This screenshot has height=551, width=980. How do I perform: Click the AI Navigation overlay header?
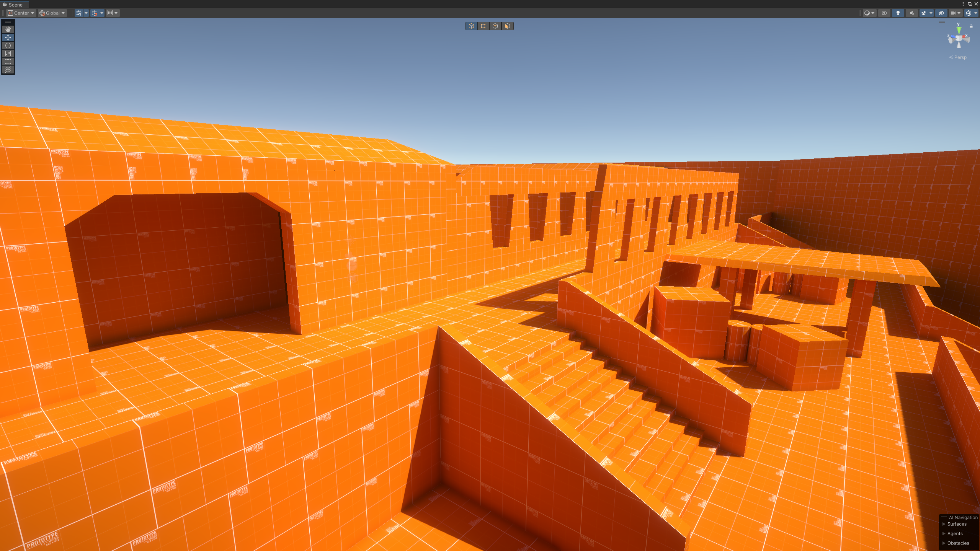(959, 517)
